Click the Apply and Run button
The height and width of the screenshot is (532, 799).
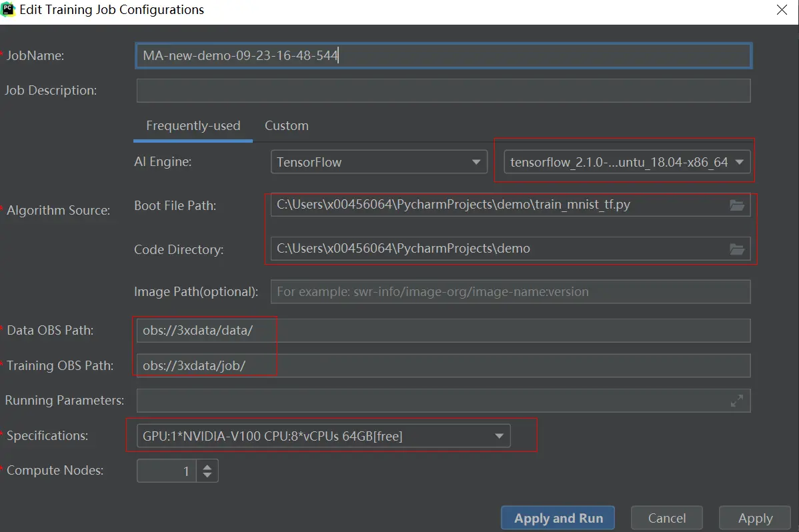(x=558, y=518)
